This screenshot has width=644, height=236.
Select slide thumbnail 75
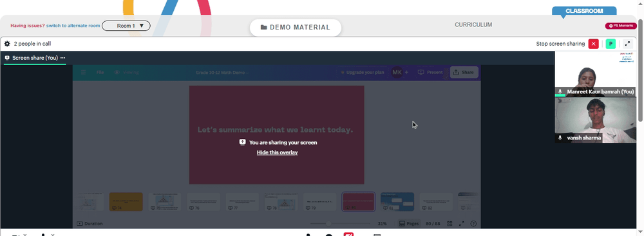[x=165, y=201]
